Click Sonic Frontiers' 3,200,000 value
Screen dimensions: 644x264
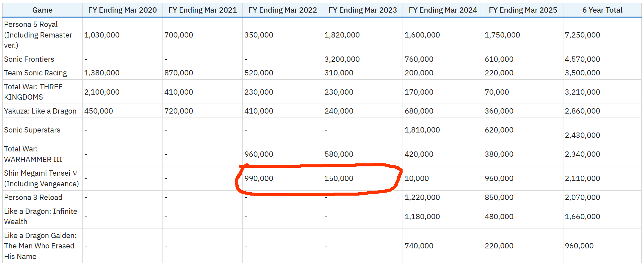[342, 59]
